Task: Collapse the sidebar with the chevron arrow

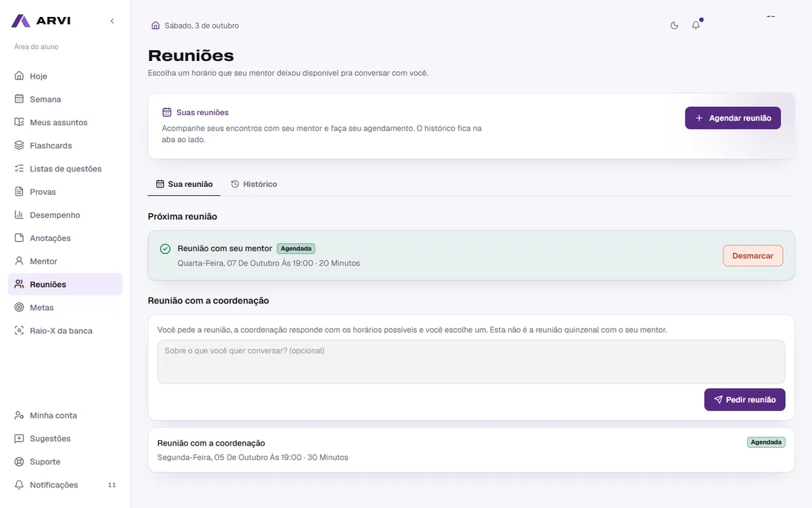Action: tap(112, 21)
